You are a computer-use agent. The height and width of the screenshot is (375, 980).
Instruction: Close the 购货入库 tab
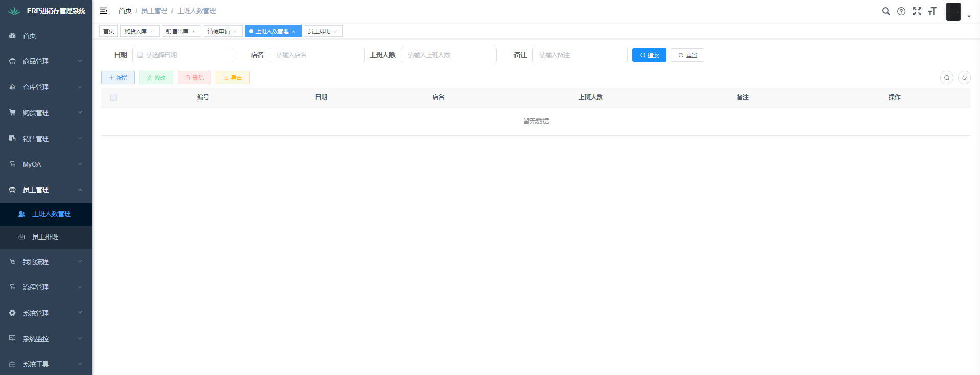click(152, 32)
